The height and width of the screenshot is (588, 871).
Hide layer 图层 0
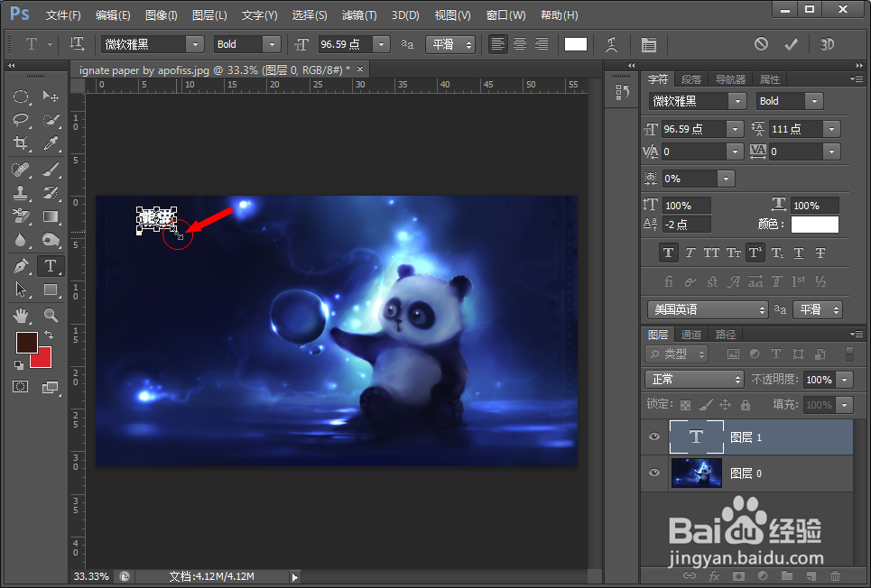tap(654, 473)
